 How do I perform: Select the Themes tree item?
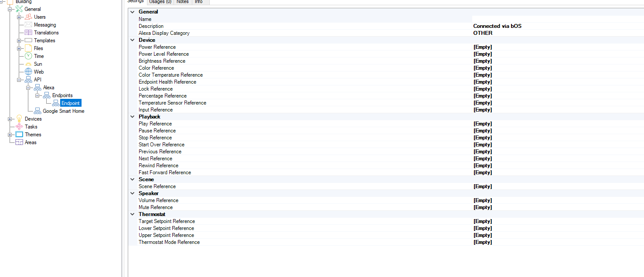33,135
